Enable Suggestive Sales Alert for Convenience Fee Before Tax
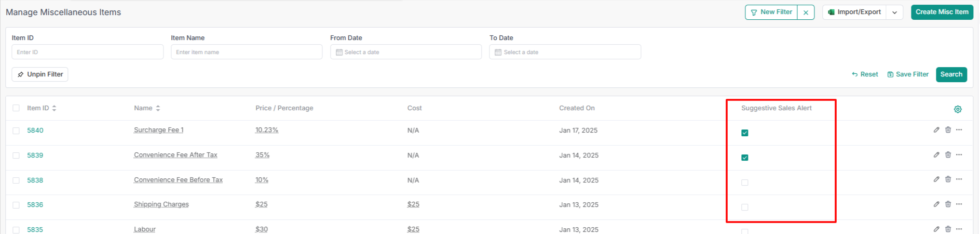980x234 pixels. pos(745,183)
